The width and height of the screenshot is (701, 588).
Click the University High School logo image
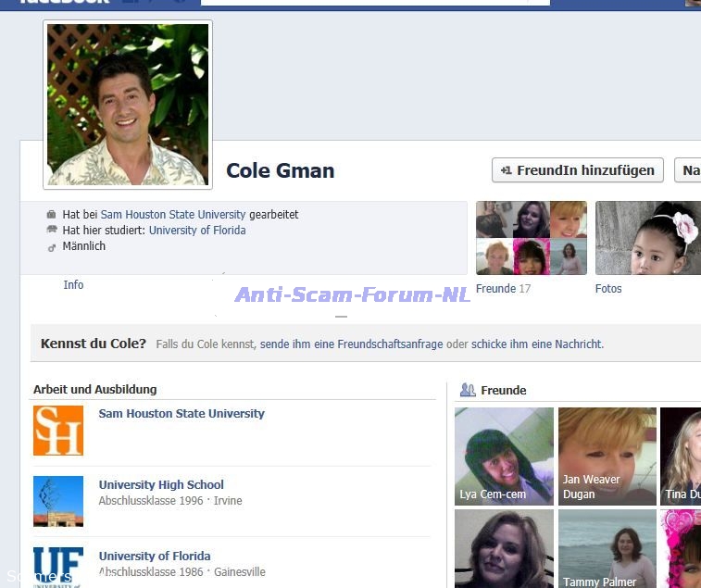pos(58,501)
